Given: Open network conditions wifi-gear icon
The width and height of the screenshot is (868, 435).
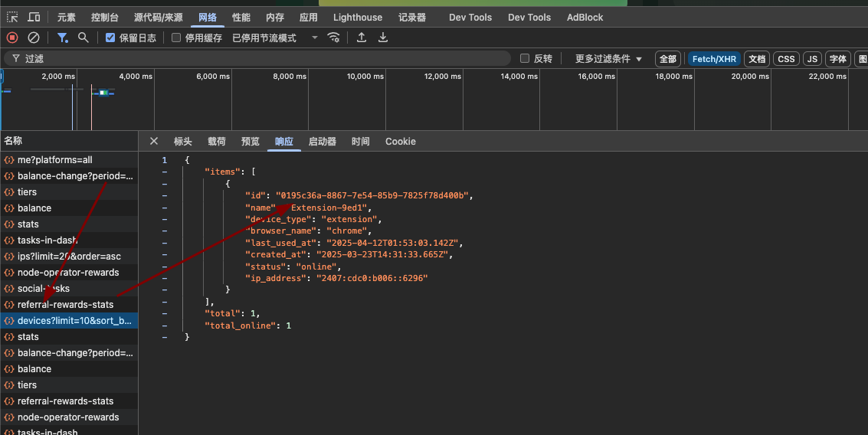Looking at the screenshot, I should click(333, 38).
